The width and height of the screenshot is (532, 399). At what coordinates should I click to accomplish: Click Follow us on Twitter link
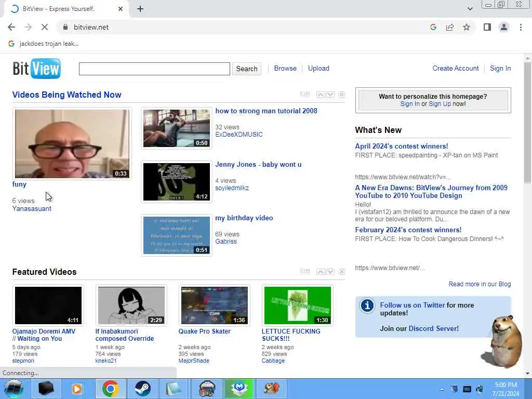pos(412,305)
